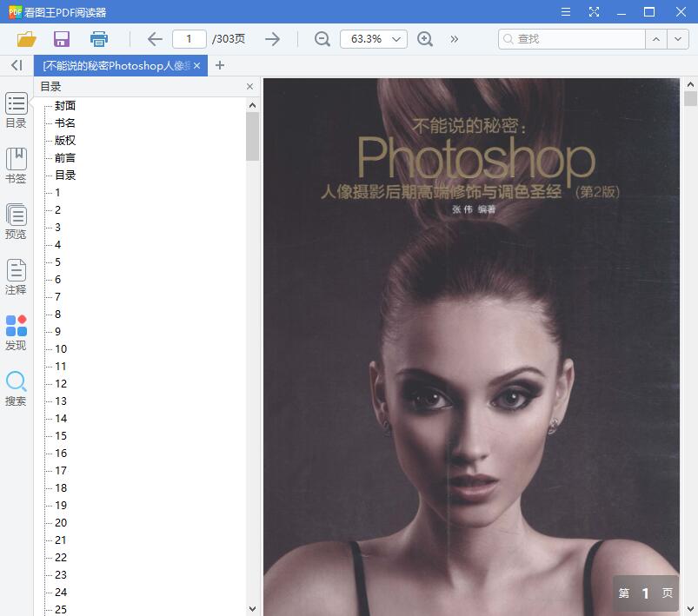
Task: Print the PDF document
Action: (x=99, y=39)
